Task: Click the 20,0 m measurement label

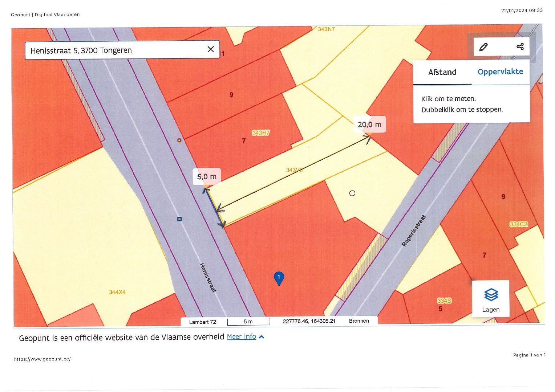Action: (x=369, y=124)
